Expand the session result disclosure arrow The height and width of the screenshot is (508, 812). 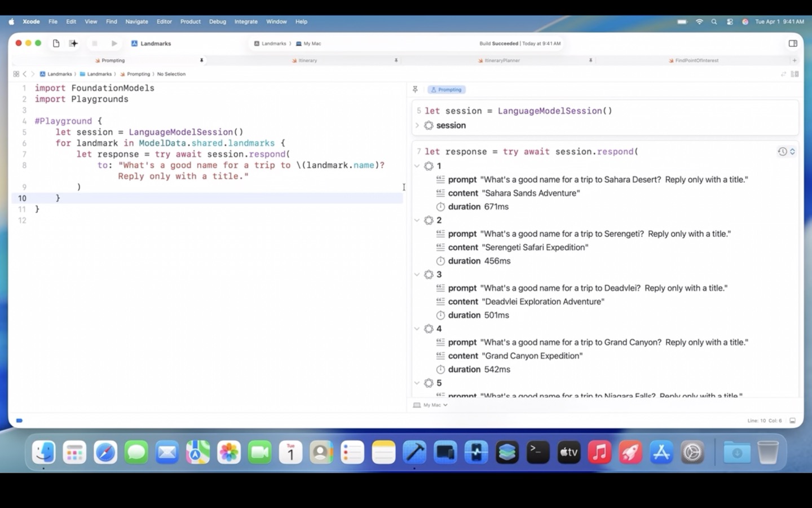point(417,125)
